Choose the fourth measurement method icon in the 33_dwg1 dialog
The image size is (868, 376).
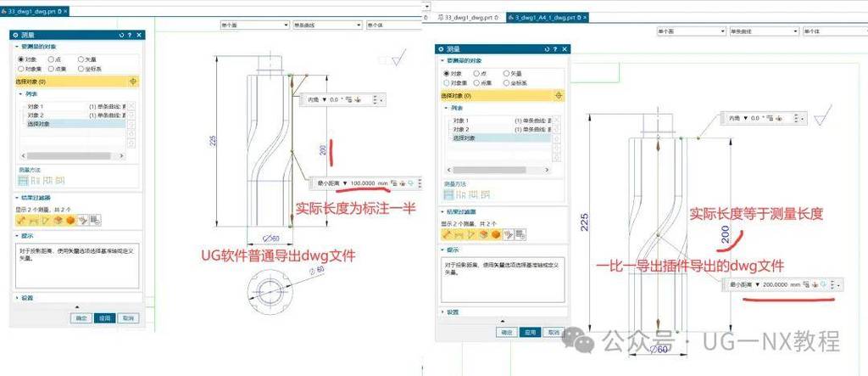pyautogui.click(x=60, y=180)
